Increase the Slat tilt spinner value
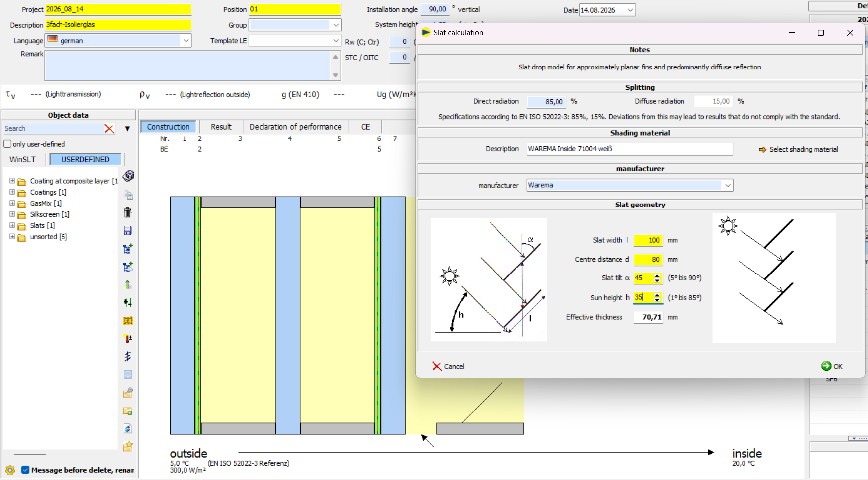 (657, 275)
